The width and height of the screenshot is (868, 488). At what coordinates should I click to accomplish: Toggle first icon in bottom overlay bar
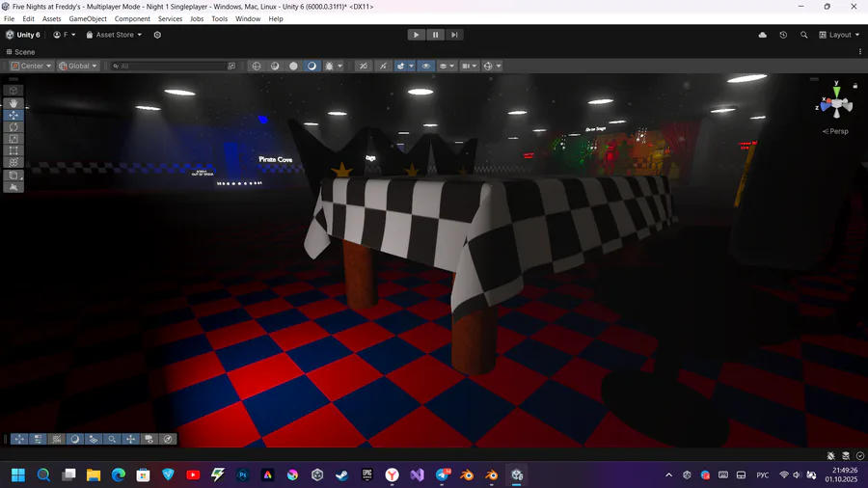[x=19, y=440]
